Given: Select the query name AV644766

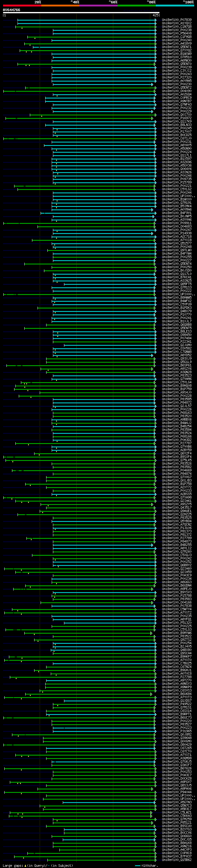Looking at the screenshot, I should [x=11, y=10].
